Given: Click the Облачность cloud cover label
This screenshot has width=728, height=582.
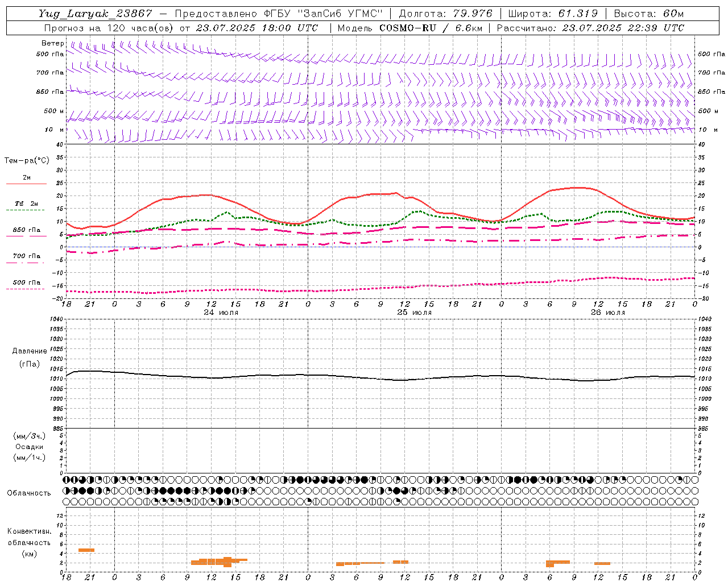Looking at the screenshot, I should click(29, 493).
